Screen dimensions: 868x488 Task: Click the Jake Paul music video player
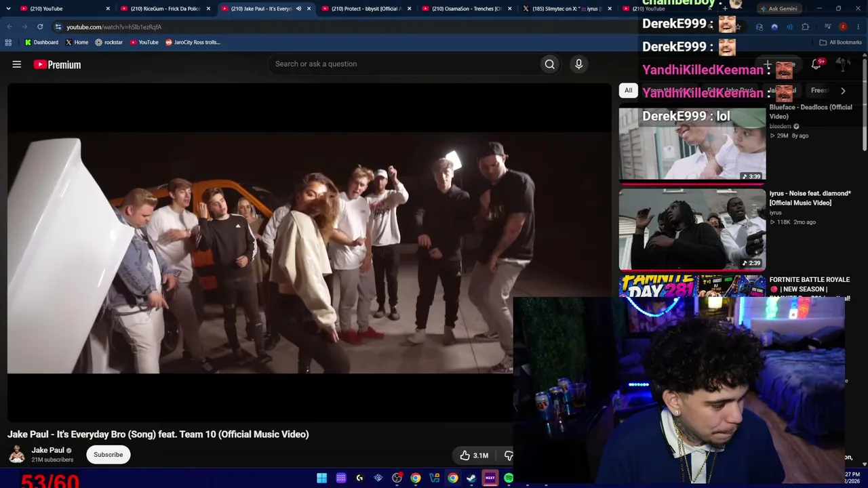point(309,252)
